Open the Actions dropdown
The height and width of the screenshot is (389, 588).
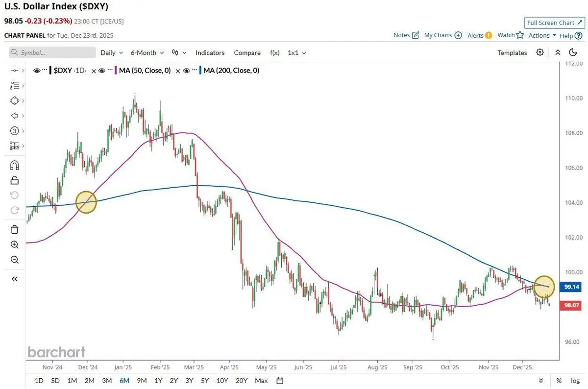click(x=542, y=35)
